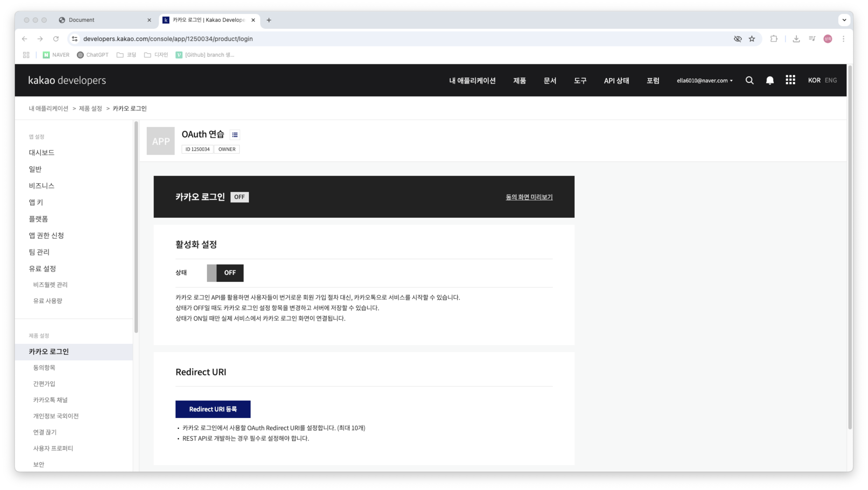Open the Chrome profile avatar
This screenshot has width=868, height=490.
tap(828, 39)
